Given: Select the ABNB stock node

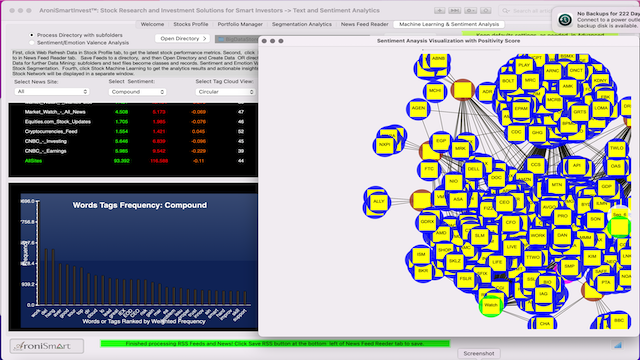Looking at the screenshot, I should (438, 59).
